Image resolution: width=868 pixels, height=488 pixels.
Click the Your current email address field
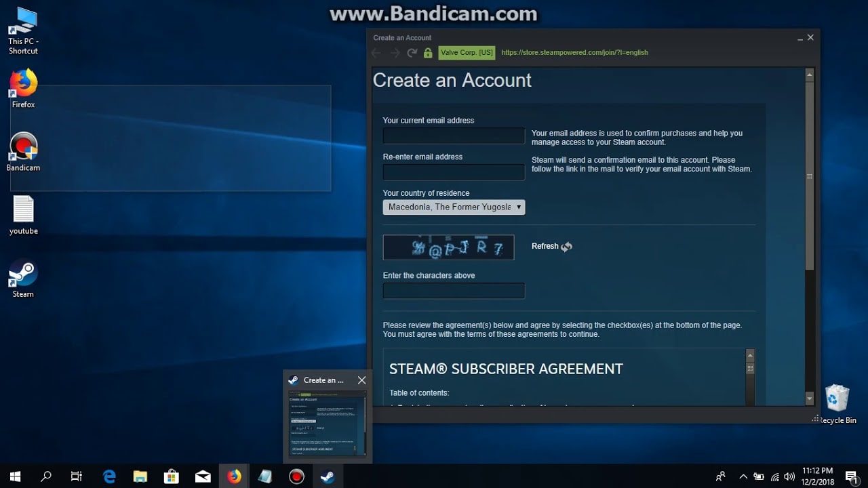tap(454, 136)
